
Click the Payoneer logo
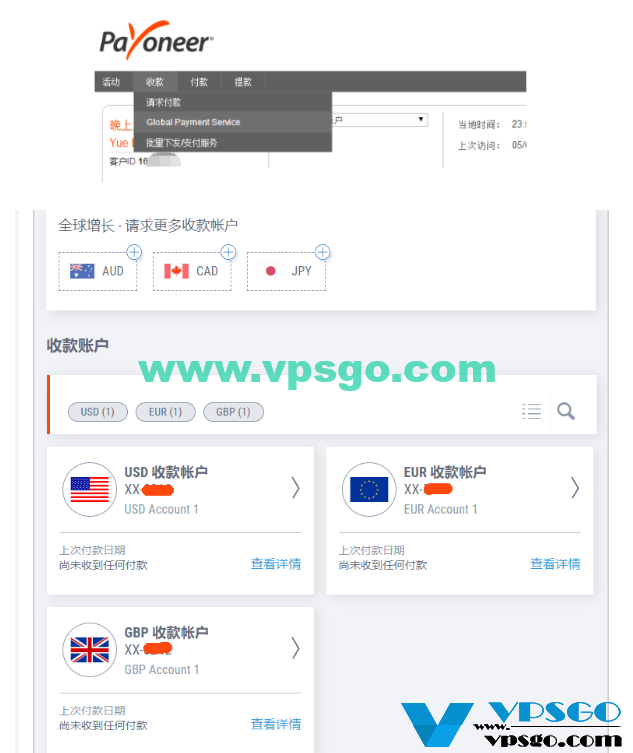tap(156, 40)
